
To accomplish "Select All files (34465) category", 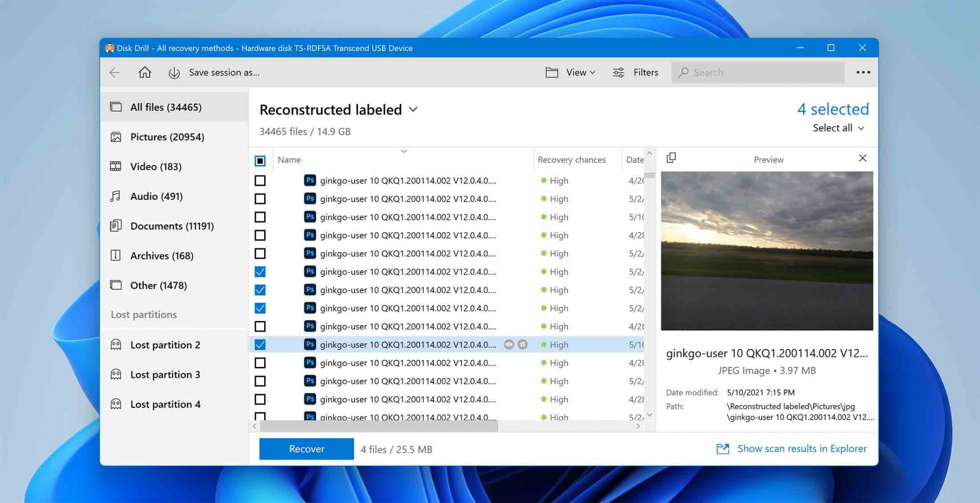I will (x=174, y=107).
